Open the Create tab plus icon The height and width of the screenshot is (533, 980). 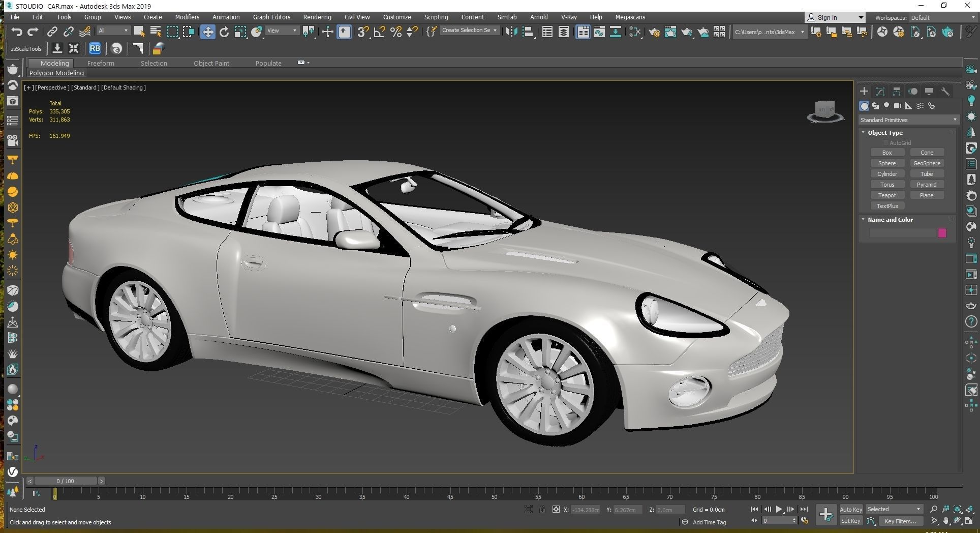point(864,91)
